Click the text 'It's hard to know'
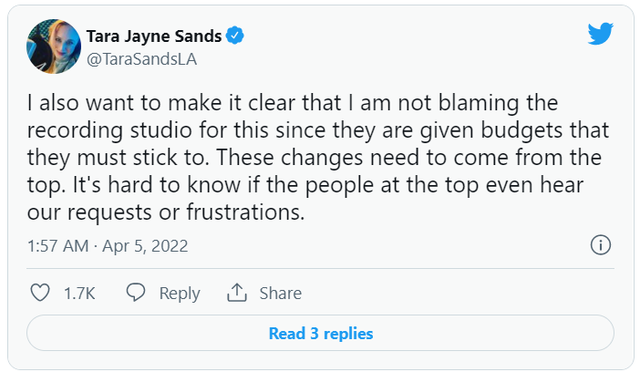Viewport: 640px width, 372px height. [x=158, y=185]
